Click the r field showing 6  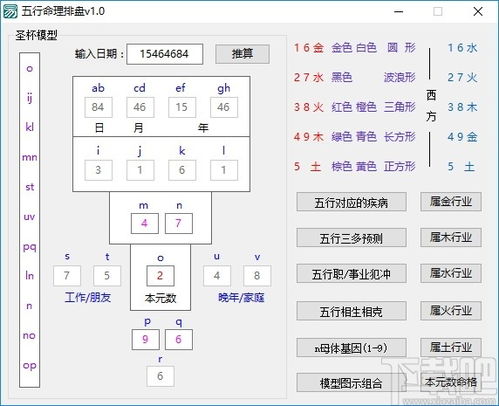[x=160, y=376]
